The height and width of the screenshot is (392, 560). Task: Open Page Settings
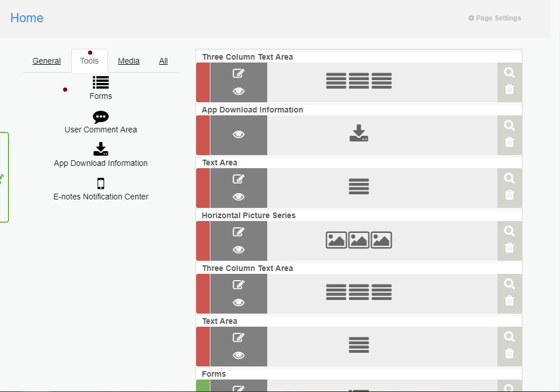click(495, 18)
